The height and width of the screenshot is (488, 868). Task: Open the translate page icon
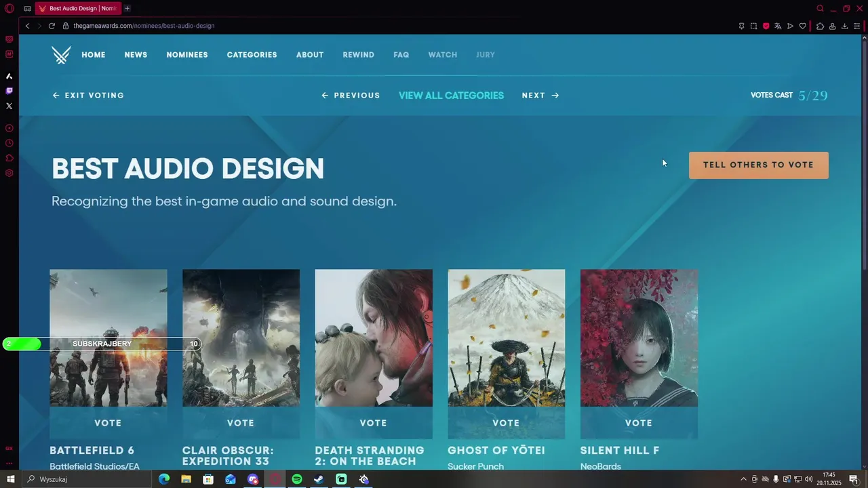click(778, 26)
